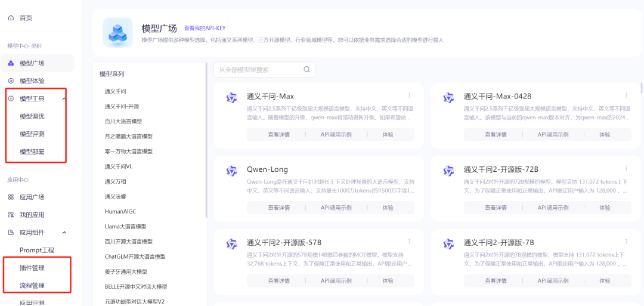
Task: Click the 通义千问-Max-0428 model logo
Action: tap(448, 98)
